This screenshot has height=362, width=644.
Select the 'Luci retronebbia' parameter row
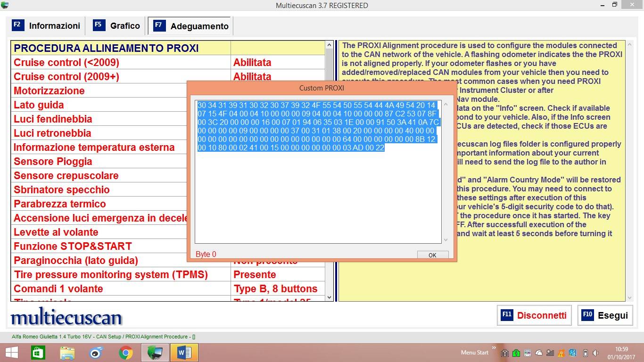[99, 133]
